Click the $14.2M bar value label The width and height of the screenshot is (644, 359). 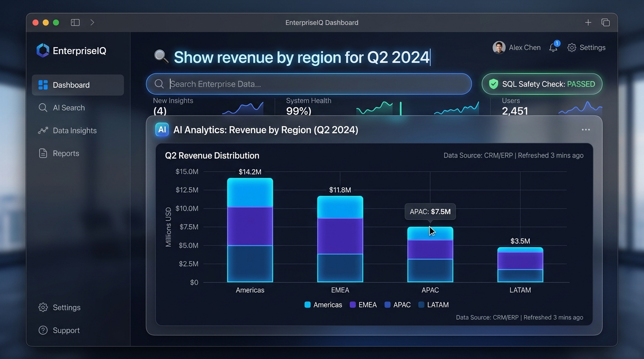[250, 172]
